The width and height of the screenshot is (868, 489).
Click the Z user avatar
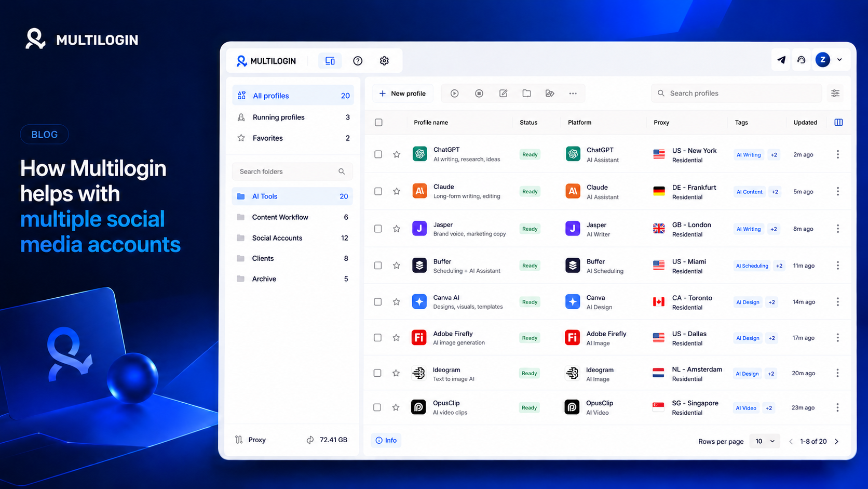[823, 60]
